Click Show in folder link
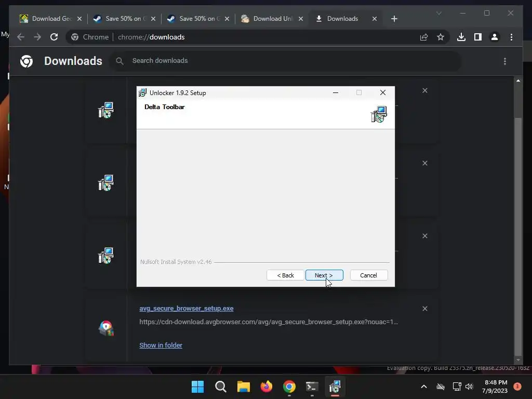532x399 pixels. (161, 345)
